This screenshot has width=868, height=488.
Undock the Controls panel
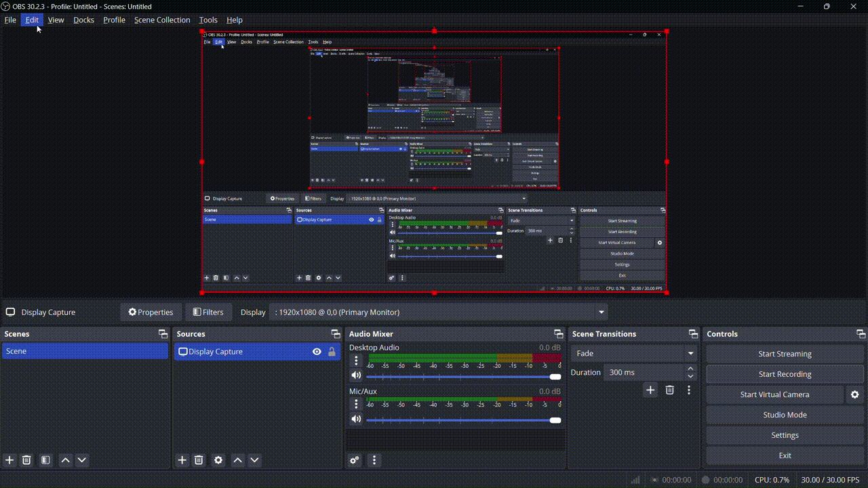[x=861, y=334]
